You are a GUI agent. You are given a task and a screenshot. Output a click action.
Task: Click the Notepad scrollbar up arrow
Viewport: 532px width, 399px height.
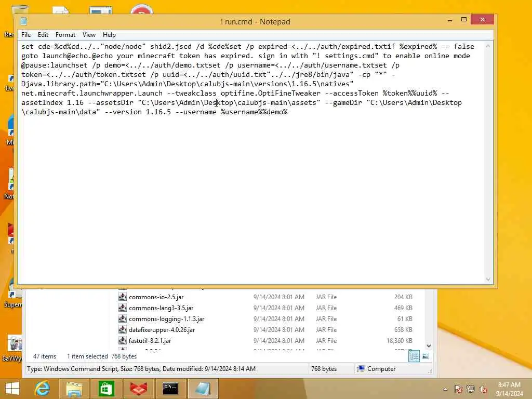tap(488, 46)
